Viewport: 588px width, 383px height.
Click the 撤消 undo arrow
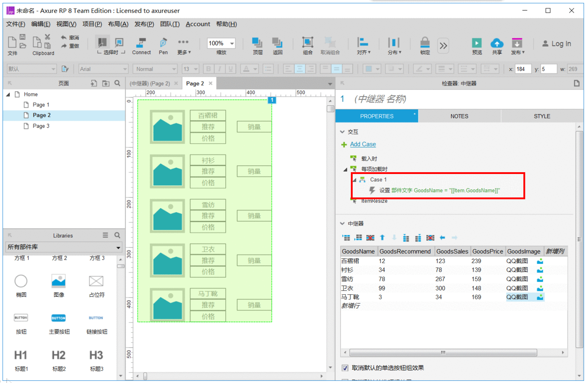[x=64, y=38]
